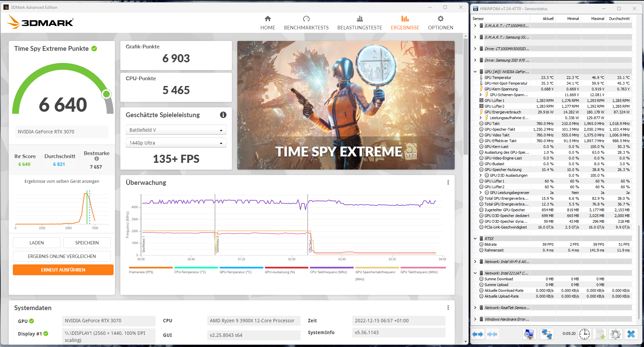Open the Battlefield V game dropdown
644x347 pixels.
(176, 130)
